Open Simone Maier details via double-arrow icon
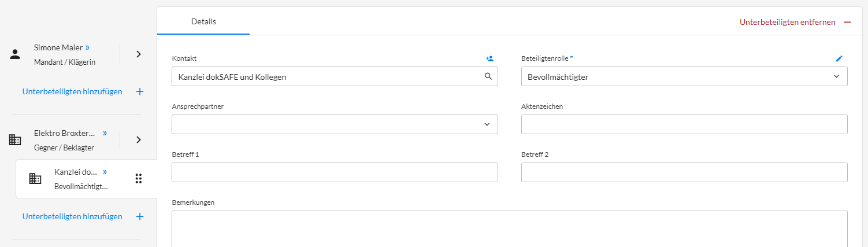This screenshot has height=247, width=868. click(88, 47)
